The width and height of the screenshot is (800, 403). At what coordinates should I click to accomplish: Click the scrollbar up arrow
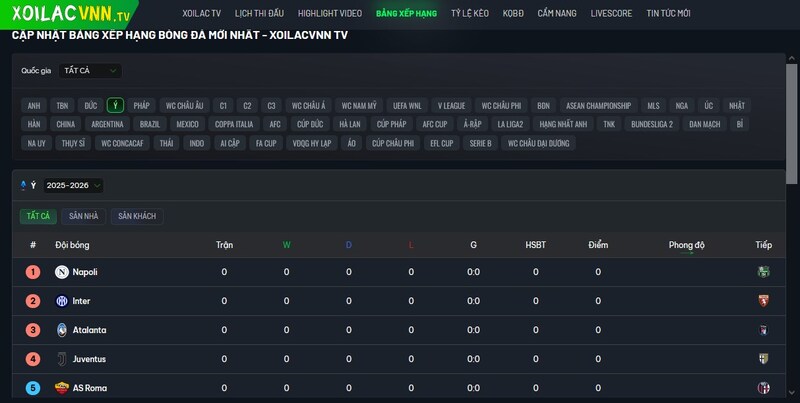point(792,59)
